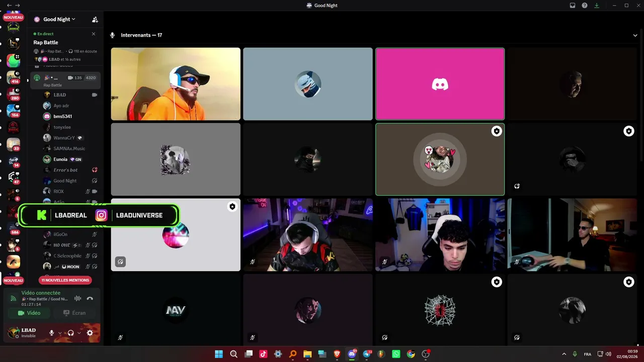Viewport: 644px width, 362px height.
Task: Click the NOUVEAU badge atop server list
Action: point(14,17)
